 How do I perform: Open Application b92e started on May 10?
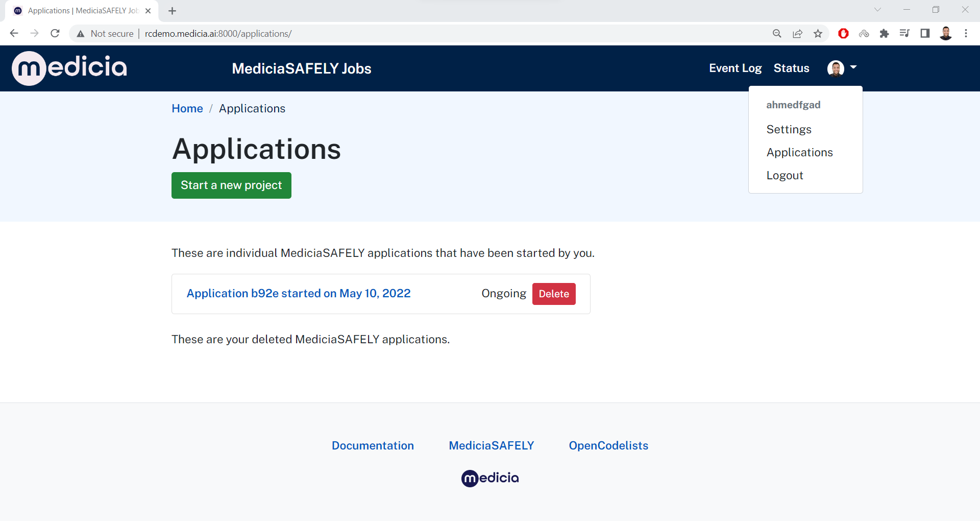coord(299,293)
